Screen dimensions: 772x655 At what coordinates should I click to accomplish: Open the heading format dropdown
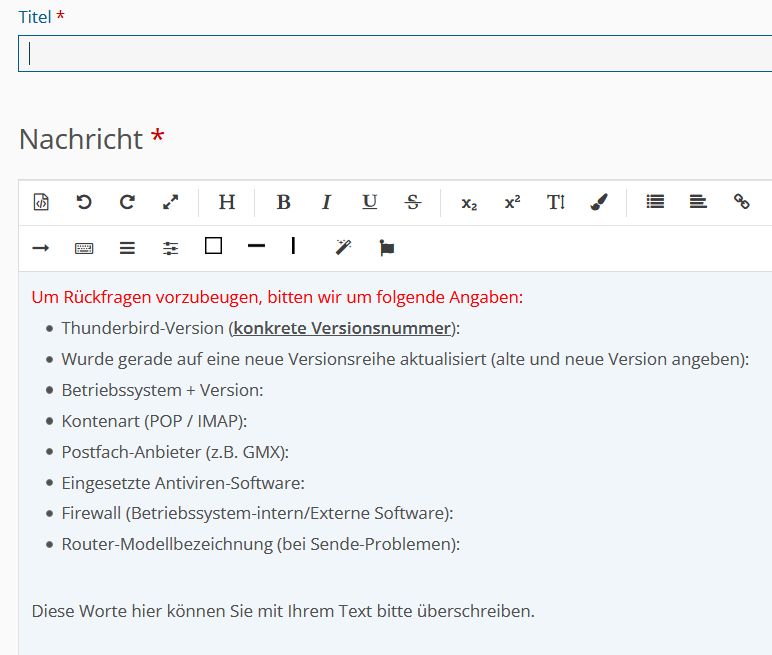click(227, 202)
